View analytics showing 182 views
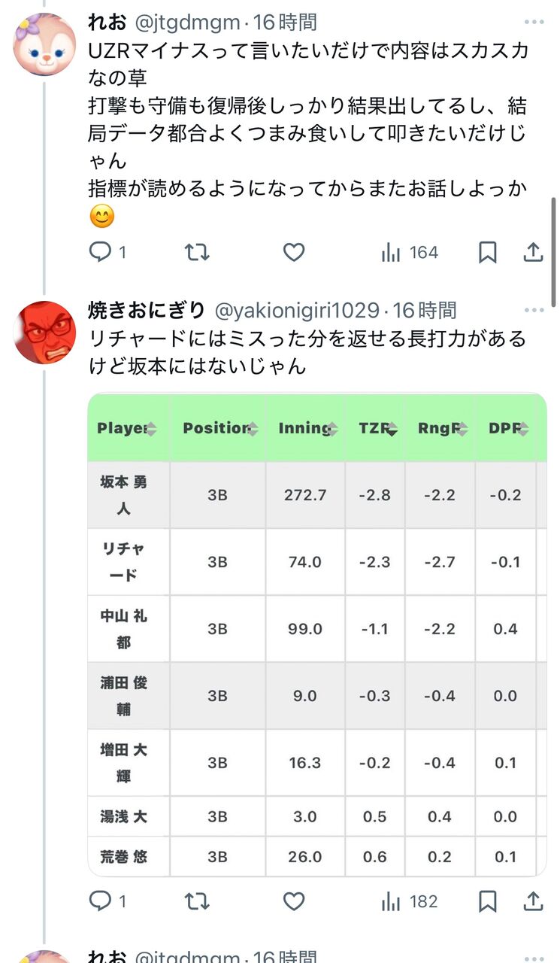 (410, 901)
